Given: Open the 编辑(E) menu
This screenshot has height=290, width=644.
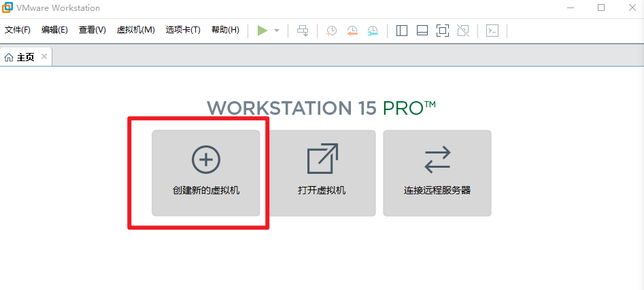Looking at the screenshot, I should (54, 30).
